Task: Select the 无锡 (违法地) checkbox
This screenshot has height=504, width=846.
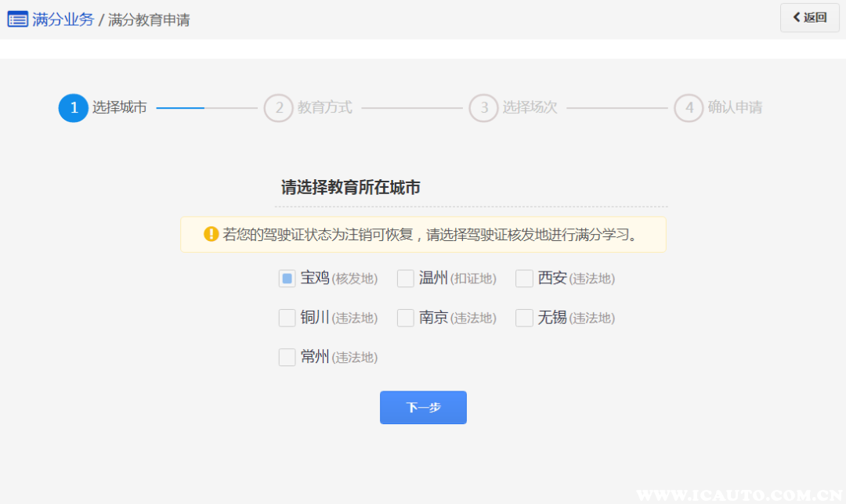Action: click(524, 318)
